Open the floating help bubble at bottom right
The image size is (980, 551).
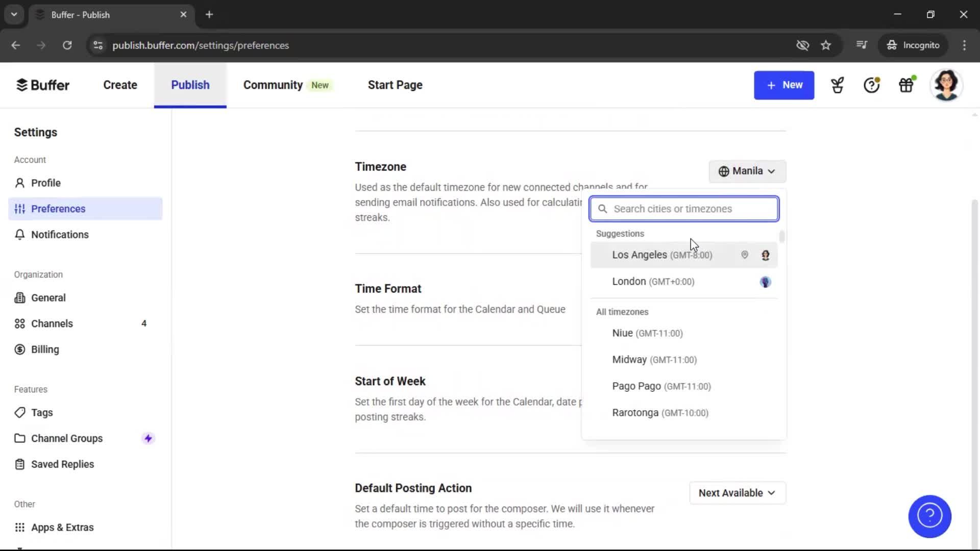tap(929, 516)
